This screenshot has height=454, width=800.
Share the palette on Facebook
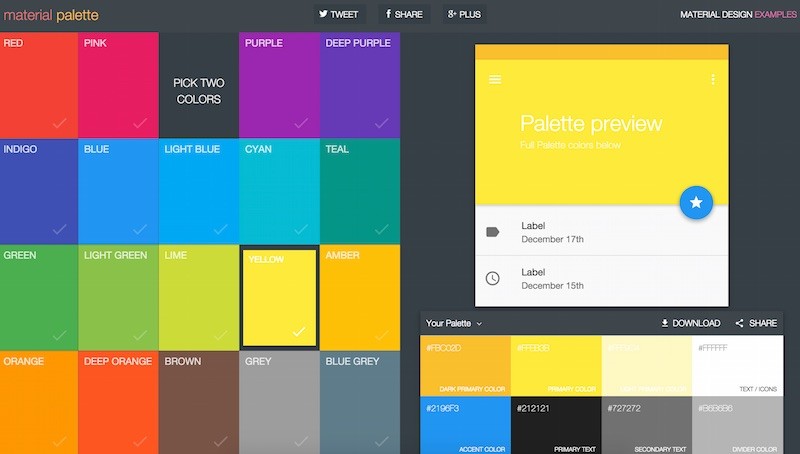coord(404,15)
